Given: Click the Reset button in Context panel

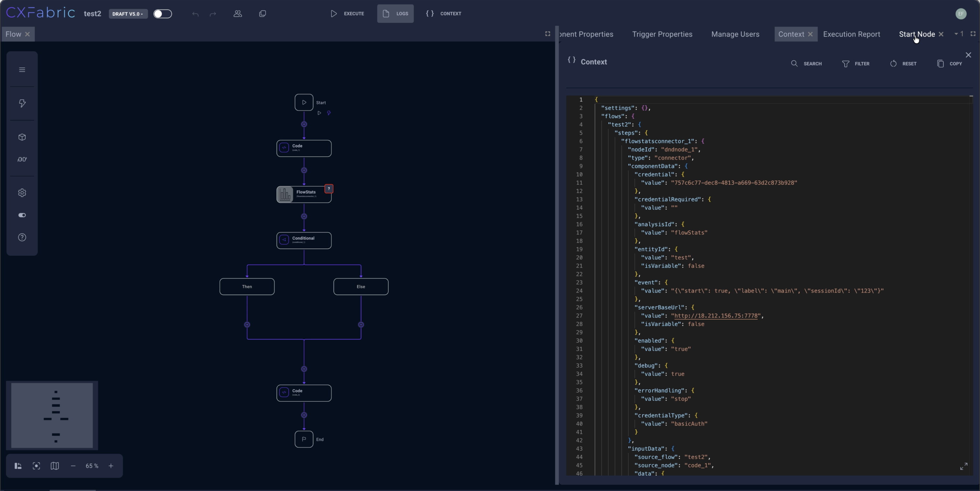Looking at the screenshot, I should pos(903,64).
